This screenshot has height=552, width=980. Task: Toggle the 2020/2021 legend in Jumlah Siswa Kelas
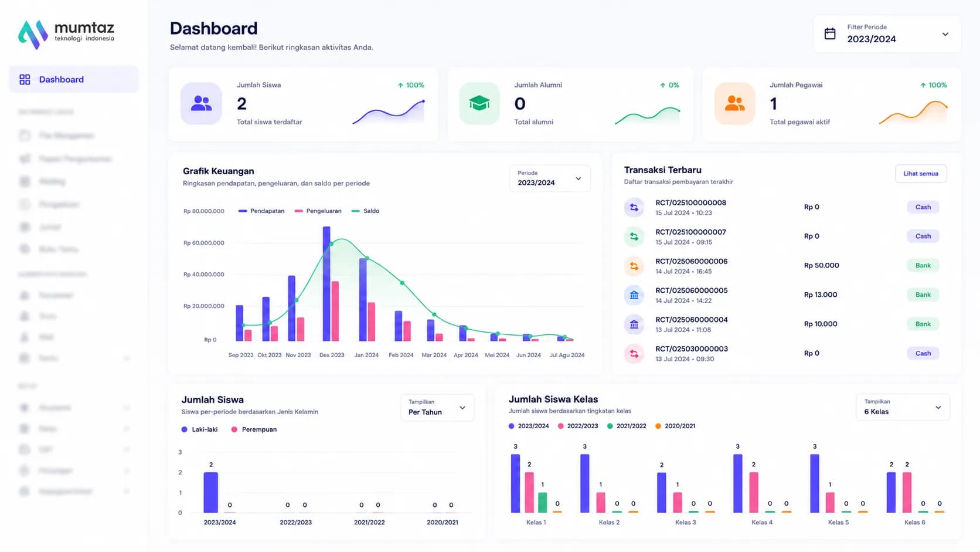coord(675,426)
